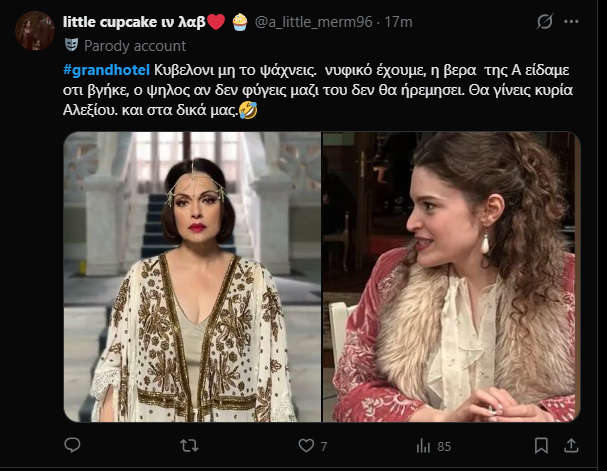Screen dimensions: 607x471
Task: Share the tweet via the share icon
Action: coord(572,445)
